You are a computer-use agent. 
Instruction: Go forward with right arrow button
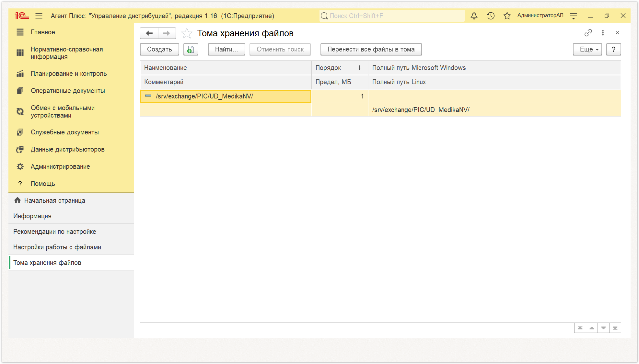tap(167, 33)
